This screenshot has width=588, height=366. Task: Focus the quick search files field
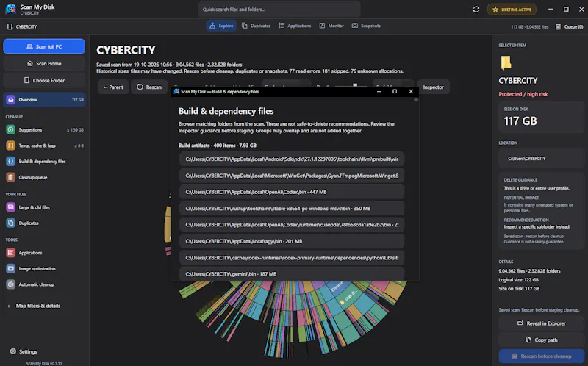pyautogui.click(x=279, y=10)
